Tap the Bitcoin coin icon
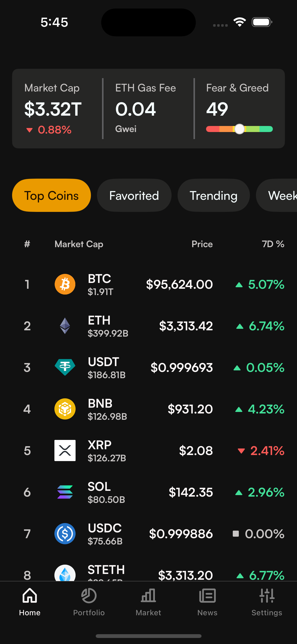The height and width of the screenshot is (644, 297). pyautogui.click(x=65, y=284)
